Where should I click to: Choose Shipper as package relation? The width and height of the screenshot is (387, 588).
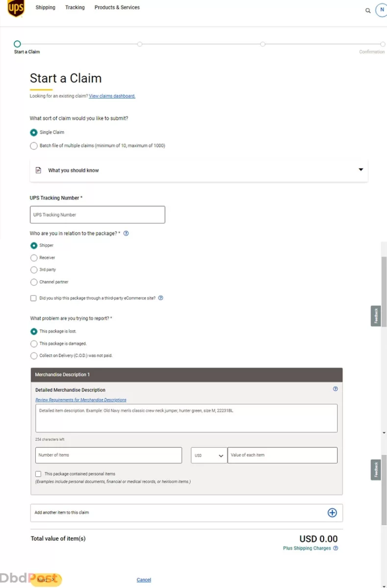[34, 245]
